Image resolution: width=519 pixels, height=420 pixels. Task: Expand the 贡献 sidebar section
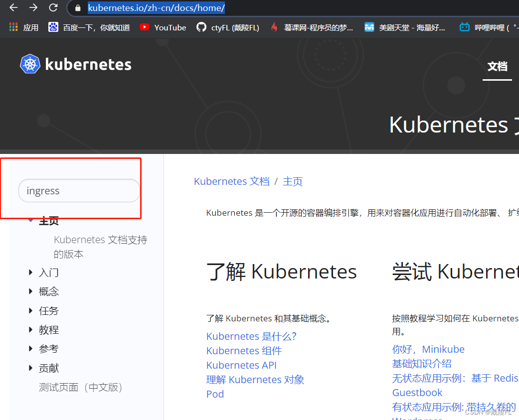click(30, 368)
